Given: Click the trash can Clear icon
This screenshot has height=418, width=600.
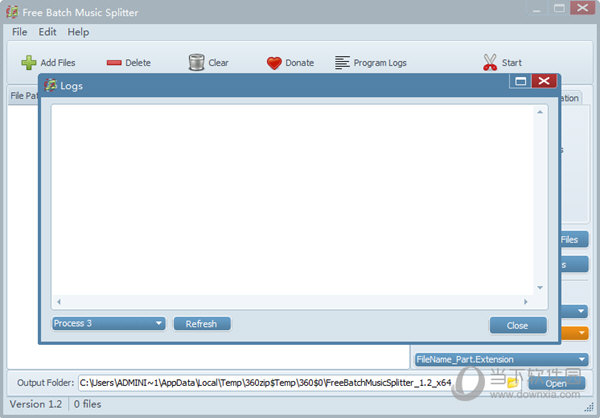Looking at the screenshot, I should click(196, 62).
